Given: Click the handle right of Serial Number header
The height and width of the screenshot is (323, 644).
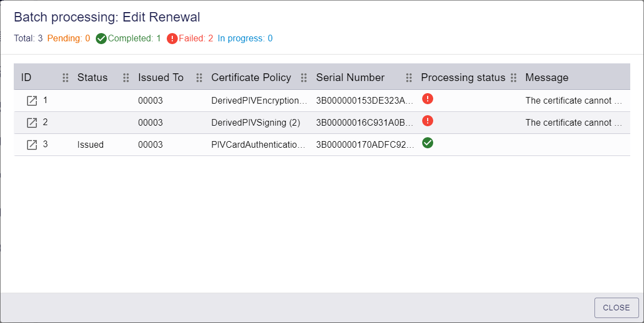Looking at the screenshot, I should coord(408,78).
